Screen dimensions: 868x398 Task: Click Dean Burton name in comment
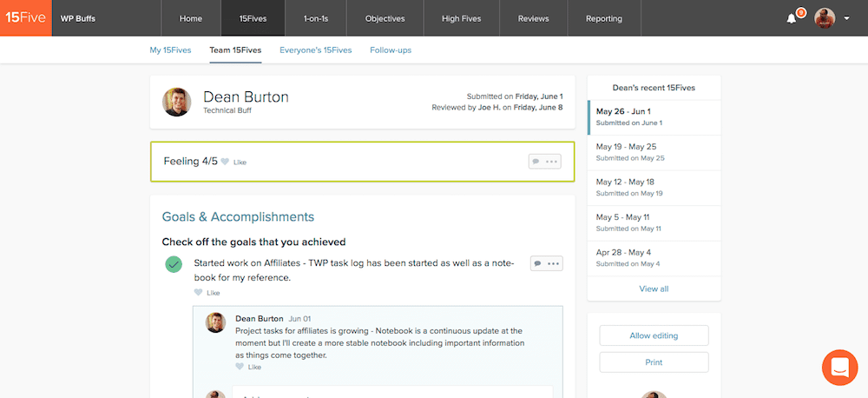pos(260,319)
